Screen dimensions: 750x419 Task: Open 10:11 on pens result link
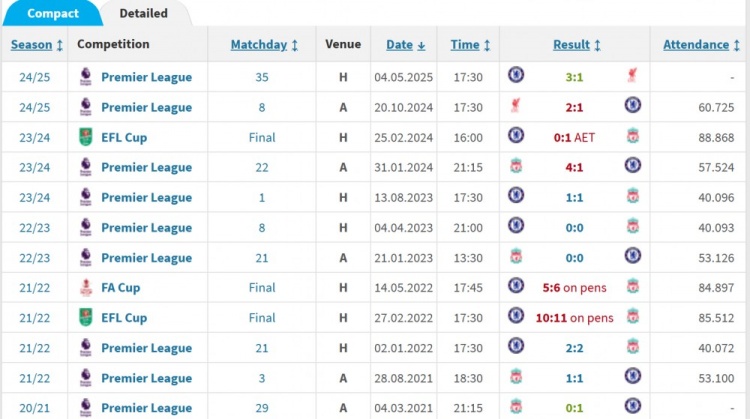tap(573, 318)
